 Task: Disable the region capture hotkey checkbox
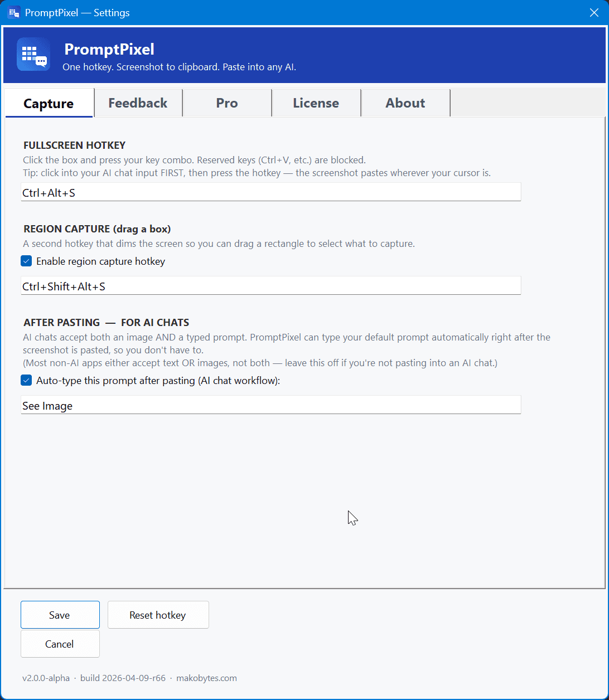(26, 261)
